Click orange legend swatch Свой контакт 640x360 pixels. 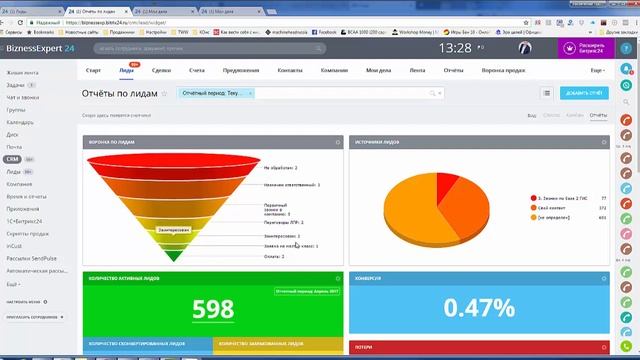pos(533,208)
